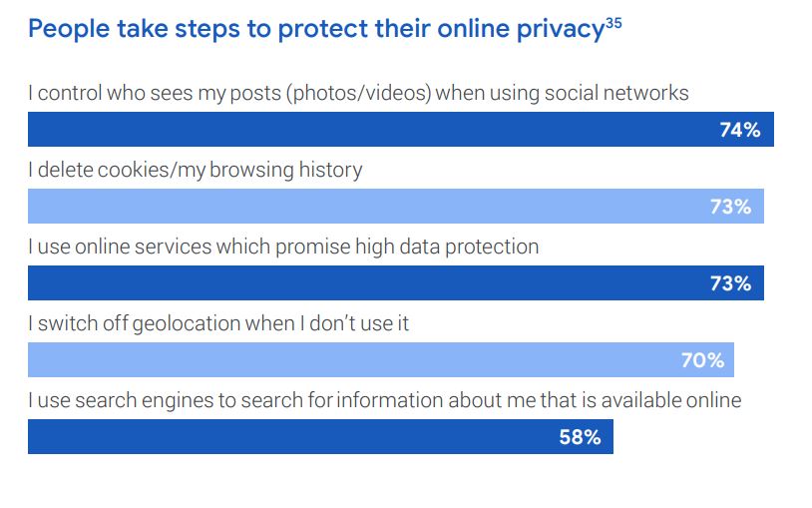Select the 'I control who sees my posts' label

coord(358,93)
